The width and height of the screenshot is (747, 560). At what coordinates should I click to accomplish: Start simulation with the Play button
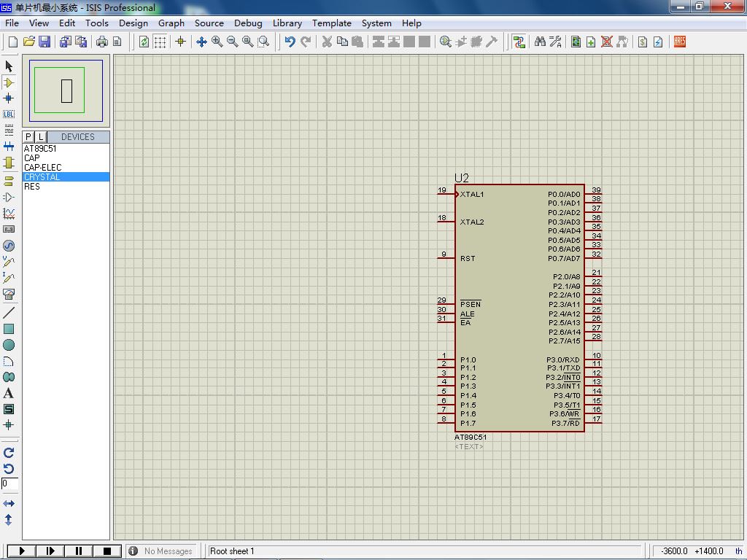[22, 551]
